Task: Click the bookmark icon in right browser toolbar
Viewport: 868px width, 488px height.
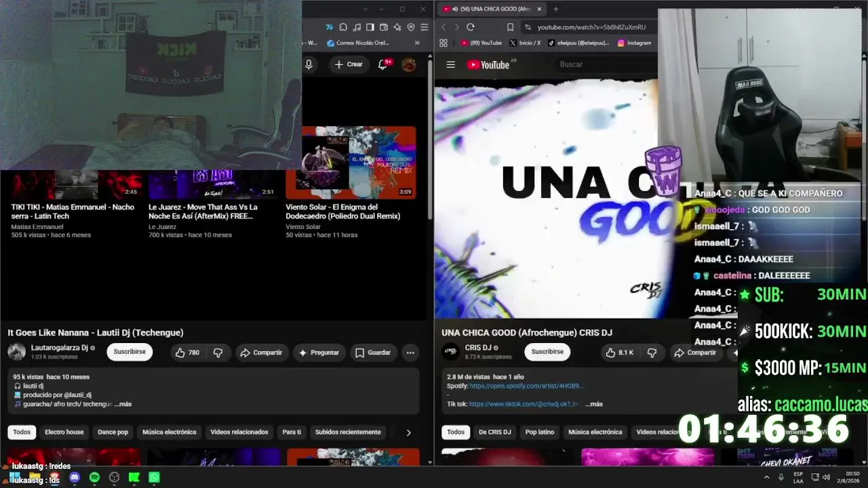Action: tap(510, 27)
